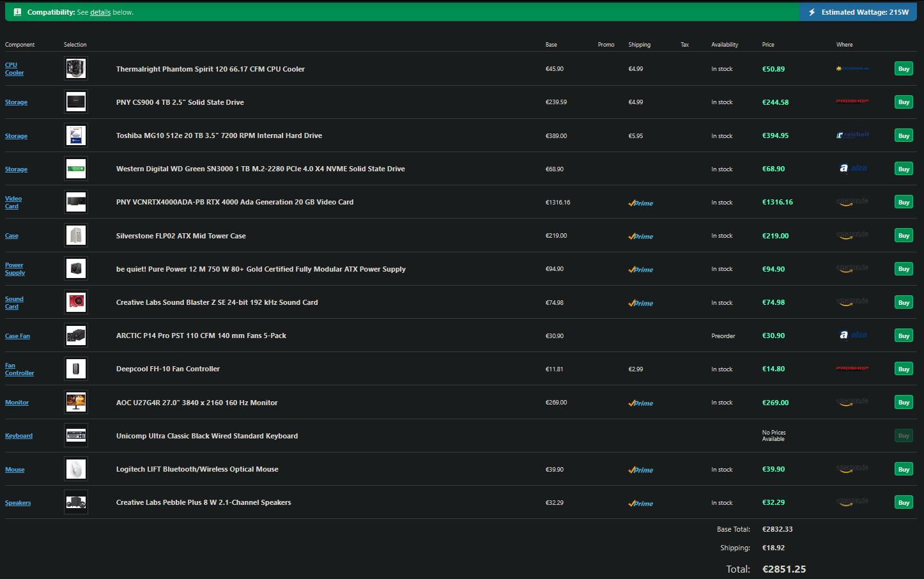Click the Amazon logo in Creative Pebble Plus row
The image size is (924, 579).
[x=852, y=502]
